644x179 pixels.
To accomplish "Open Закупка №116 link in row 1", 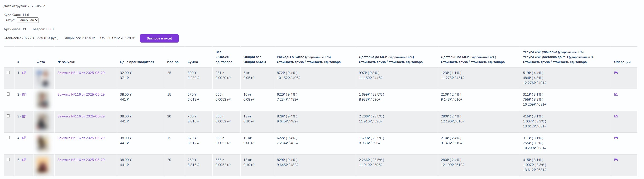I will click(81, 73).
